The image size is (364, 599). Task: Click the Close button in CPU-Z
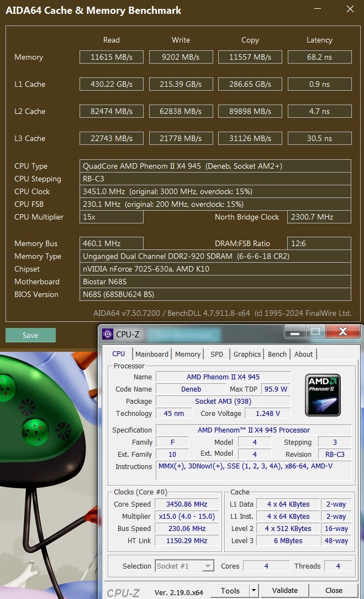click(334, 591)
